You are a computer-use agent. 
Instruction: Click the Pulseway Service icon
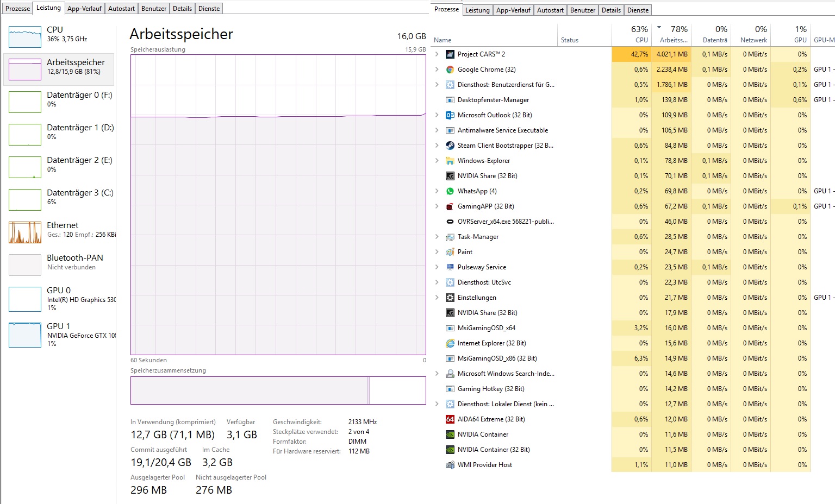(450, 267)
